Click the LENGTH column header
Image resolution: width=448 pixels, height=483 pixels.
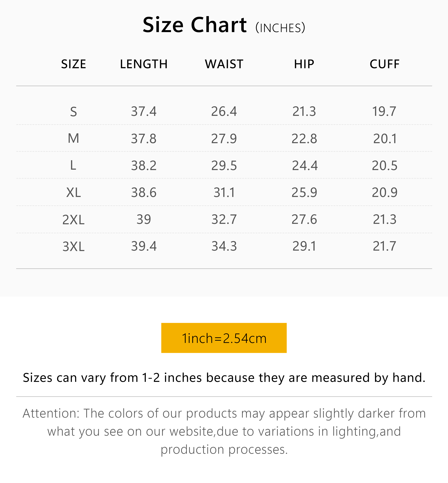pyautogui.click(x=144, y=64)
